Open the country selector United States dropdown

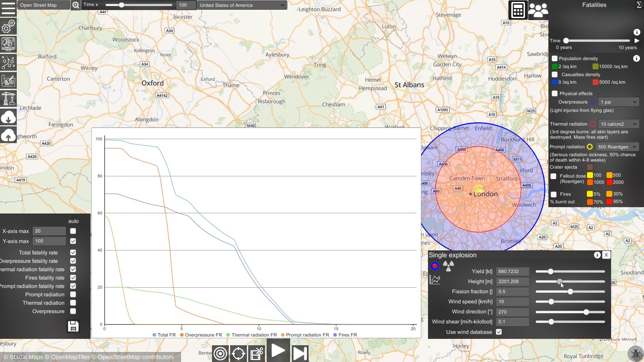(241, 5)
